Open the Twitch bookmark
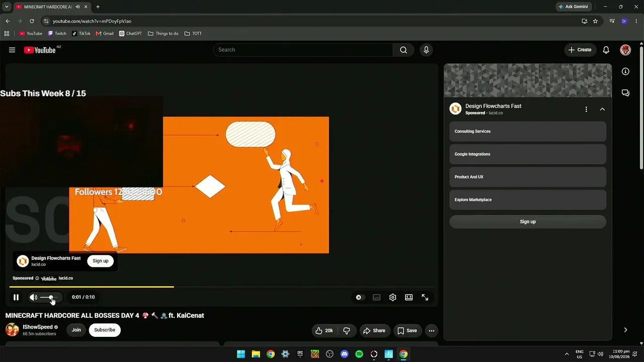 57,34
